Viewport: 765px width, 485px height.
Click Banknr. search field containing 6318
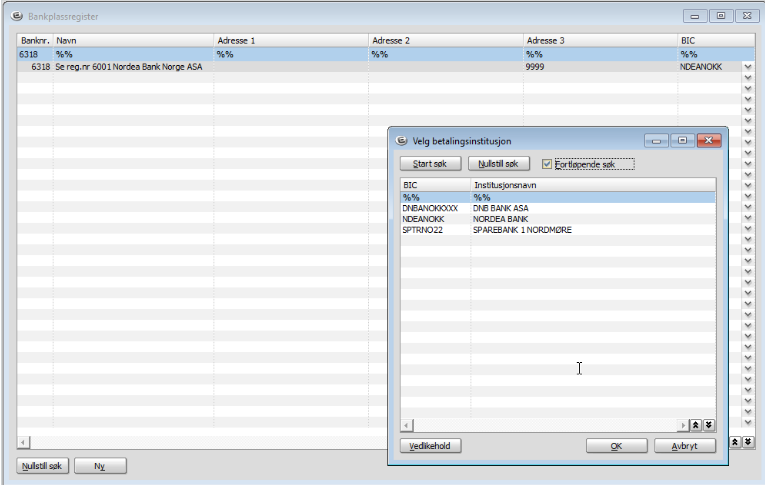tap(35, 54)
